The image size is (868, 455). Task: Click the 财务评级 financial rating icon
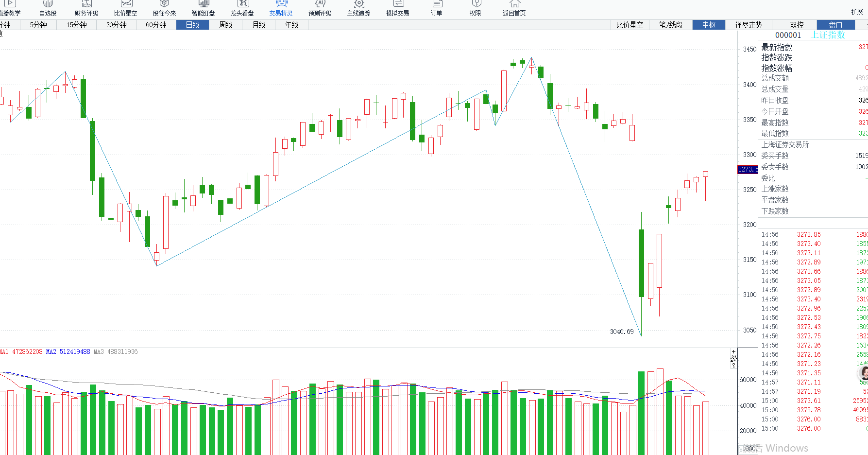[x=86, y=4]
